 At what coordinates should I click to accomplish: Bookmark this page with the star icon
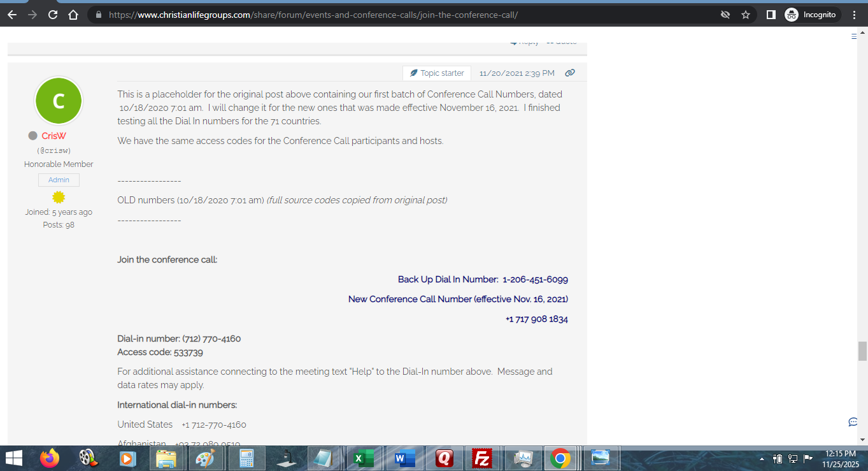click(745, 15)
